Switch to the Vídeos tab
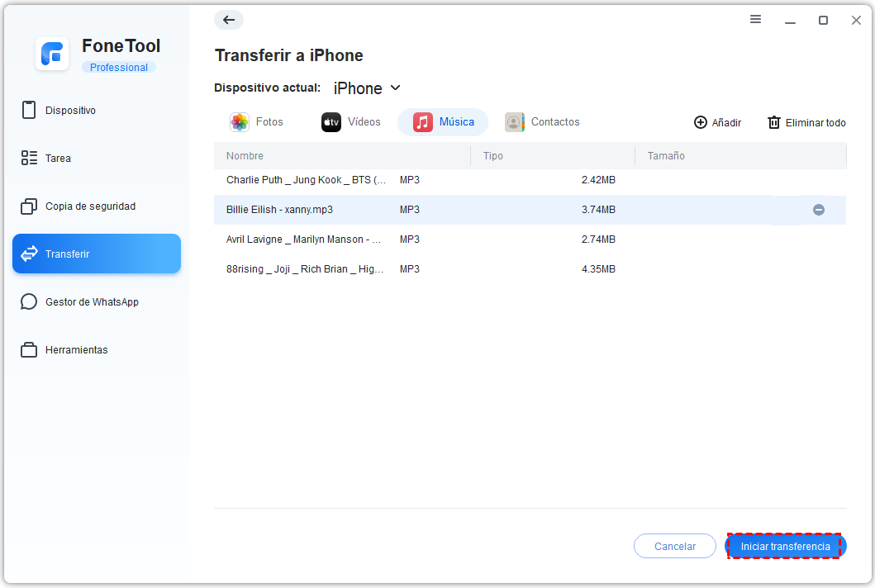The image size is (875, 588). point(351,122)
